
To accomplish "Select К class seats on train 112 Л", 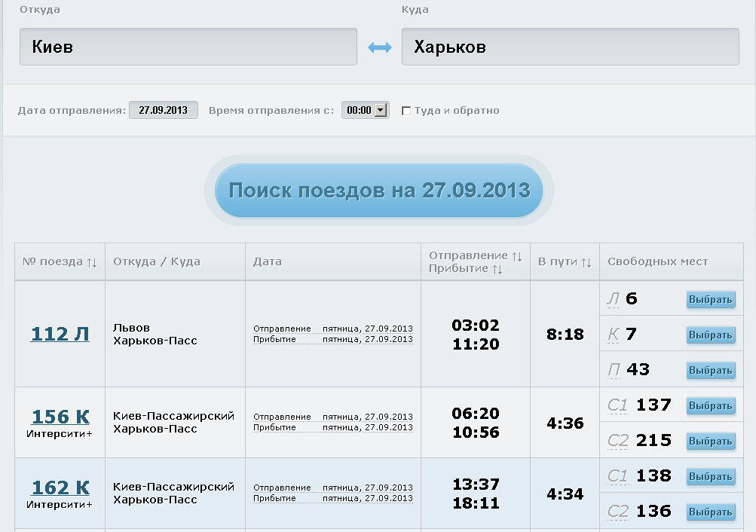I will 710,335.
